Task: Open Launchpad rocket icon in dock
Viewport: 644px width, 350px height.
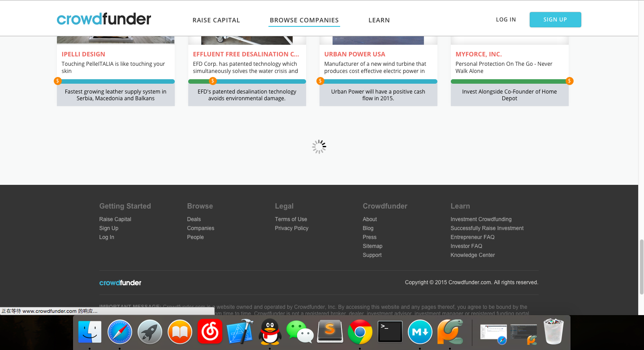Action: pyautogui.click(x=150, y=332)
